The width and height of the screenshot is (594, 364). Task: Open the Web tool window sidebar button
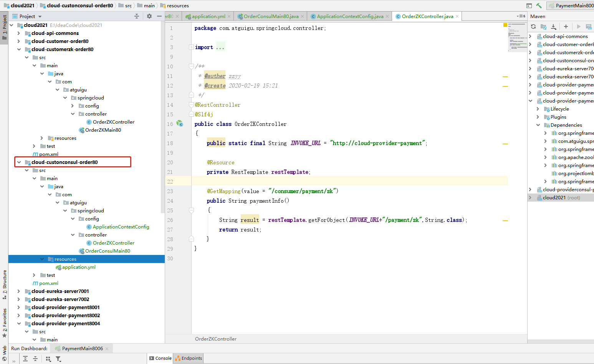(x=4, y=354)
